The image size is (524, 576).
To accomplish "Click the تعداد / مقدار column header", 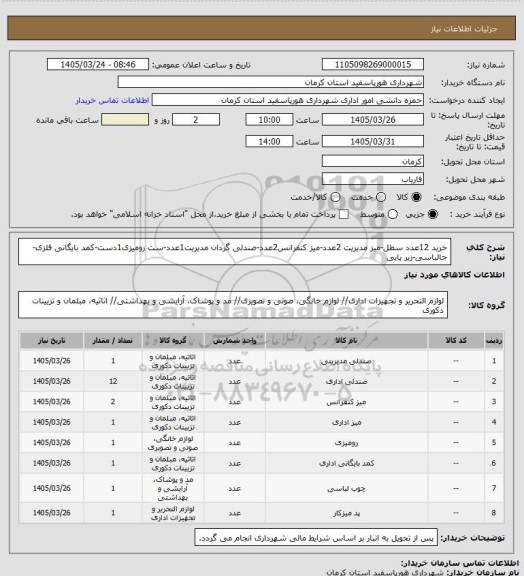I will click(x=113, y=341).
